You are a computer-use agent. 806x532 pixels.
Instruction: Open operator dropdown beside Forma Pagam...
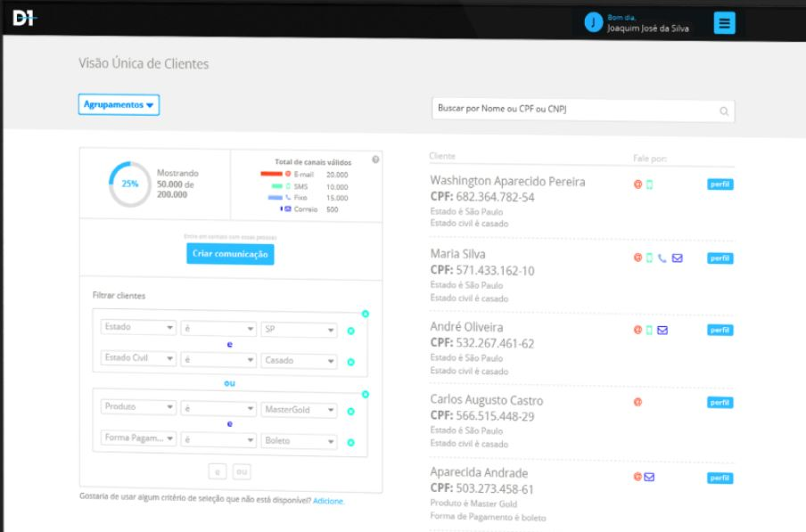(x=218, y=439)
